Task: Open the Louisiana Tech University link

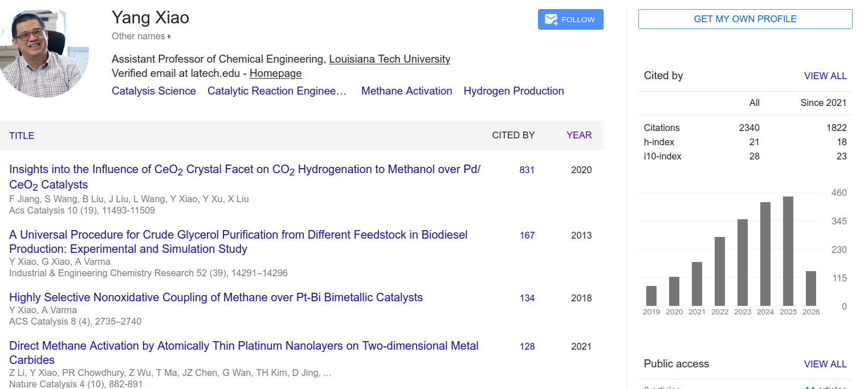Action: coord(389,59)
